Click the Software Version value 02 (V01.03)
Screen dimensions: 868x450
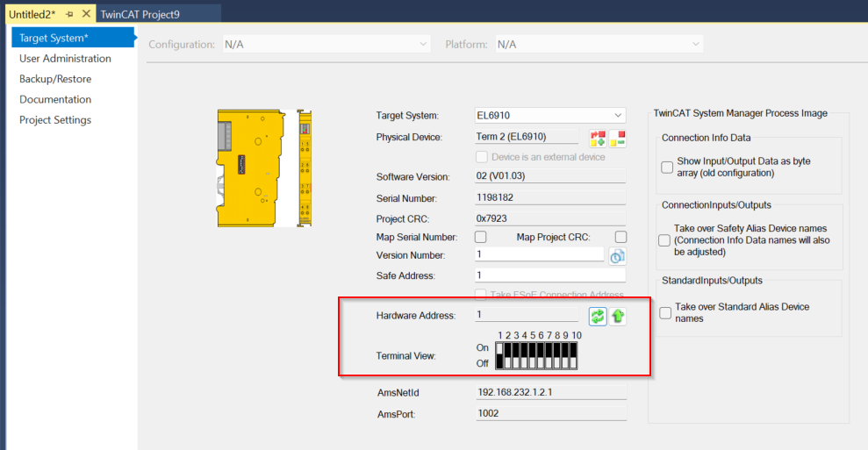click(550, 176)
